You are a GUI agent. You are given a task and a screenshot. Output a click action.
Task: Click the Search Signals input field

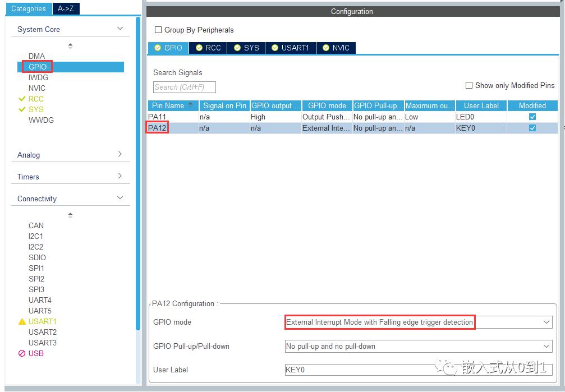(184, 87)
